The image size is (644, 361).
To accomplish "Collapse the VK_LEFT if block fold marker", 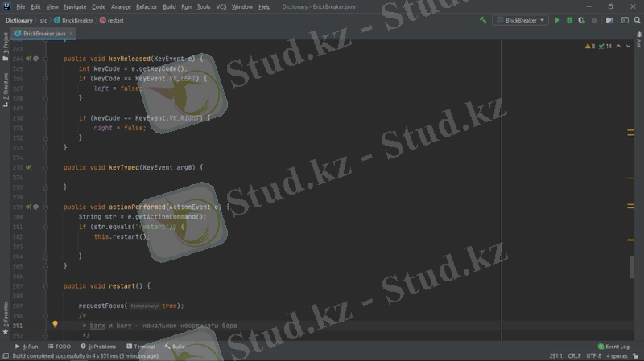I will click(x=46, y=79).
